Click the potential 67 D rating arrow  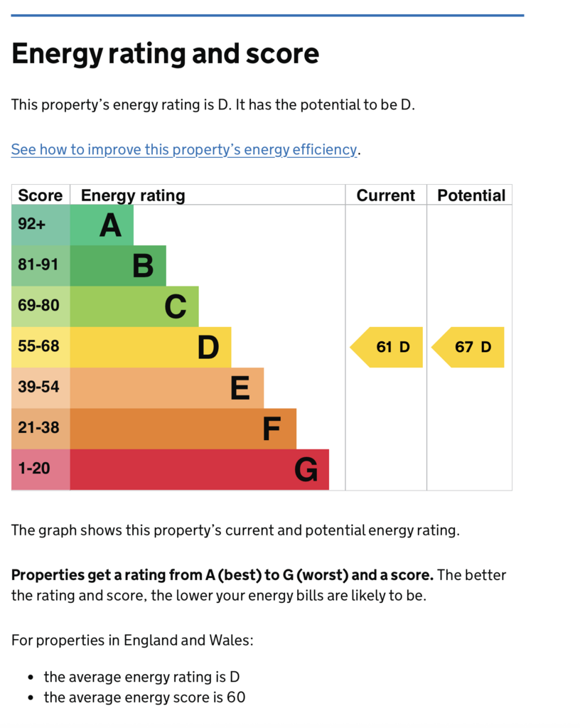click(x=469, y=347)
